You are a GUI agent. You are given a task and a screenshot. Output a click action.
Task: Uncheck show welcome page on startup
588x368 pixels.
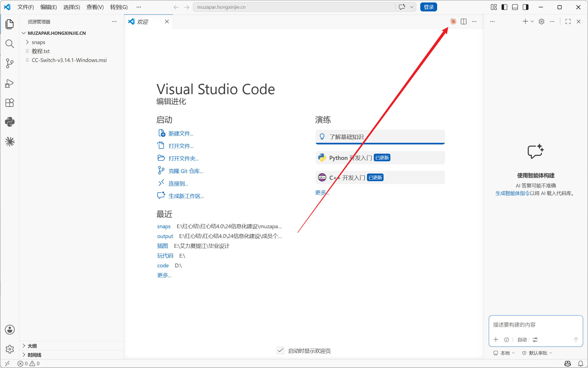click(x=281, y=351)
